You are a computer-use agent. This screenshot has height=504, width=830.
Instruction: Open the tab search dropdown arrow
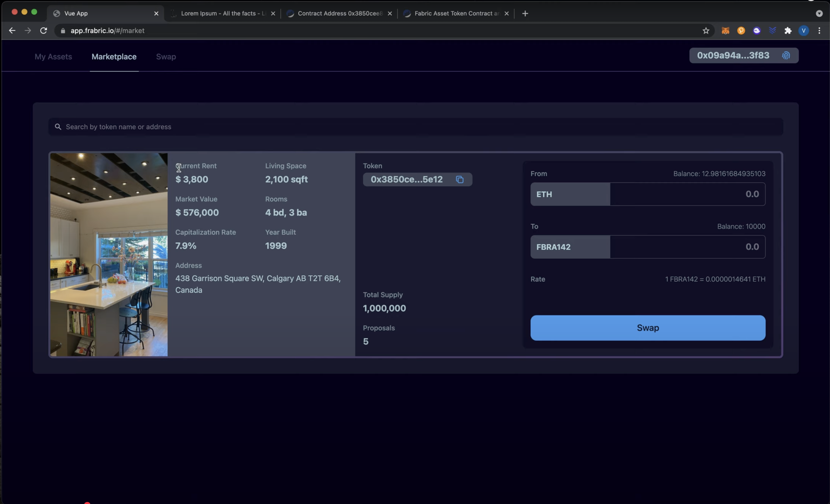(819, 14)
